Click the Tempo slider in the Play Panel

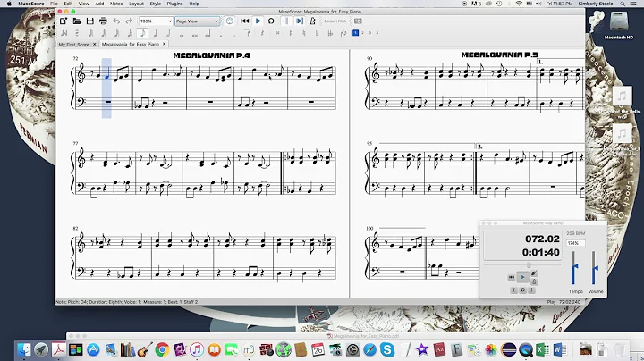pyautogui.click(x=573, y=267)
